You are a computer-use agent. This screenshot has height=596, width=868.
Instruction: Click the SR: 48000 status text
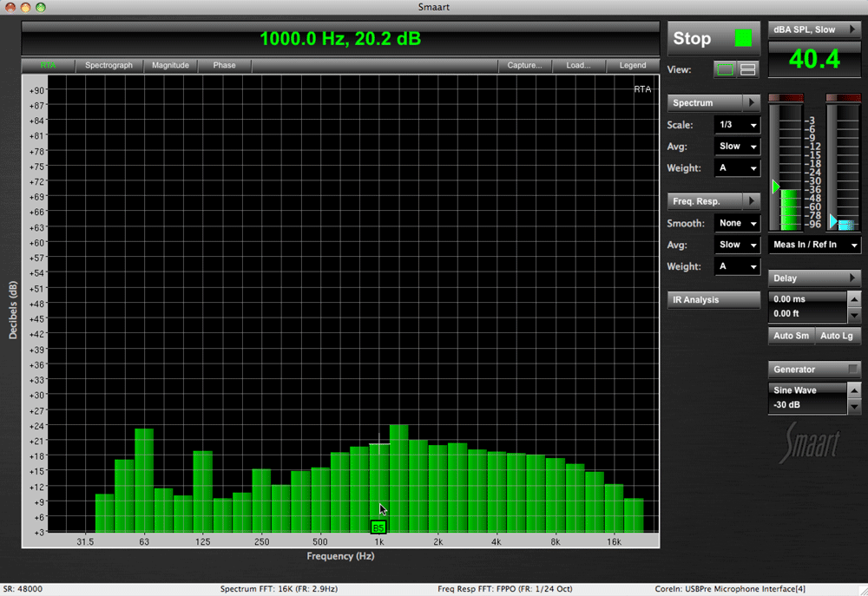pyautogui.click(x=23, y=589)
